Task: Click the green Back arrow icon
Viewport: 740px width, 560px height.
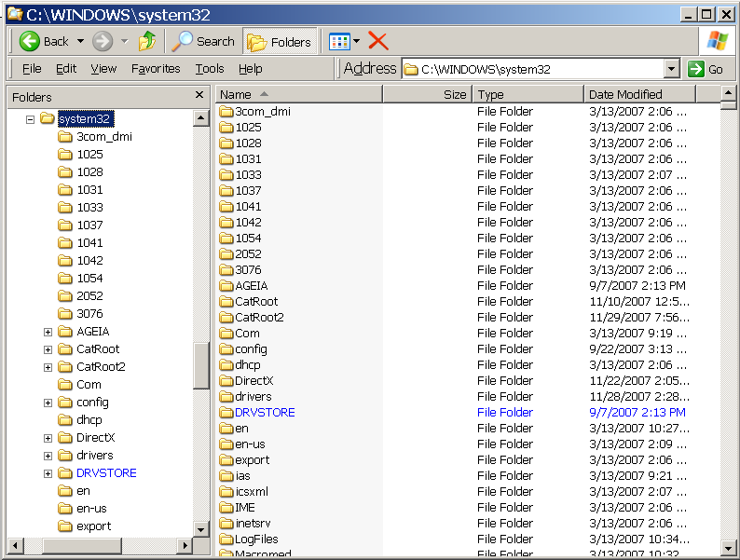Action: pos(29,42)
